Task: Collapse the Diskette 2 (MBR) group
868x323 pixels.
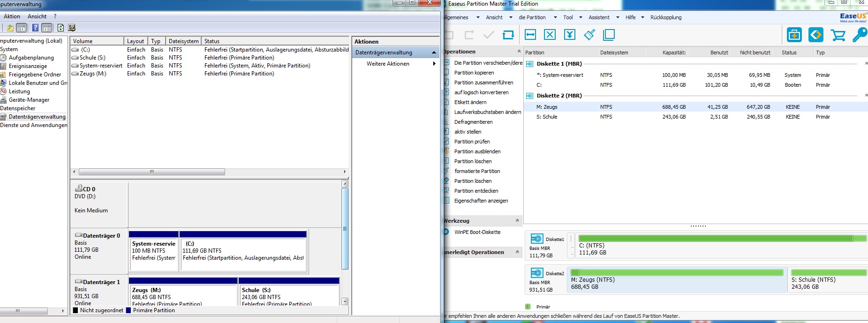Action: (866, 96)
